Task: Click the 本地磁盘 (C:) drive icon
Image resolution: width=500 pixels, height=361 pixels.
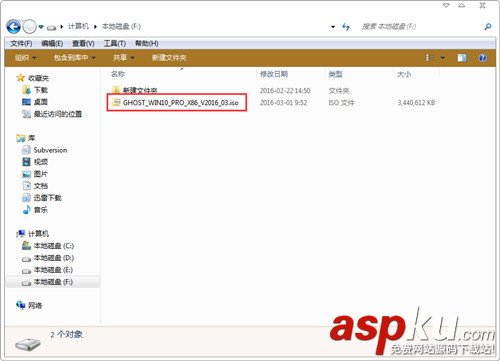Action: 27,246
